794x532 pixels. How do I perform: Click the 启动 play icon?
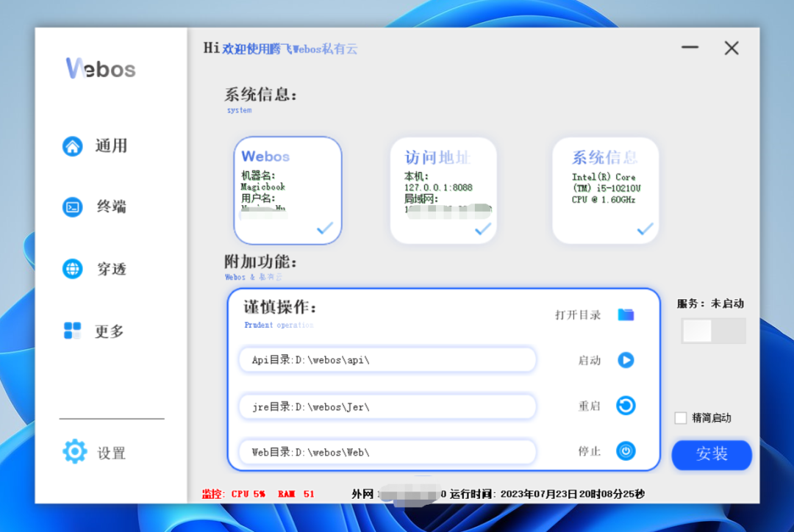point(626,360)
